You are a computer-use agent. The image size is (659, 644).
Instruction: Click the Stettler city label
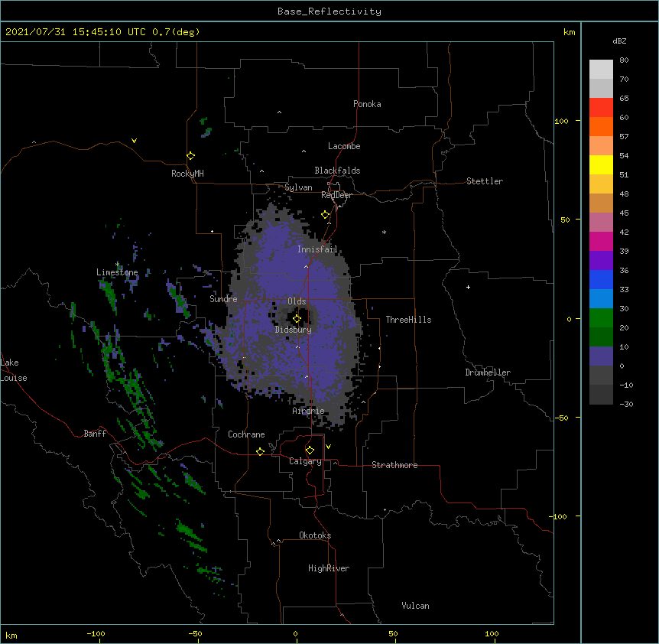(x=485, y=181)
